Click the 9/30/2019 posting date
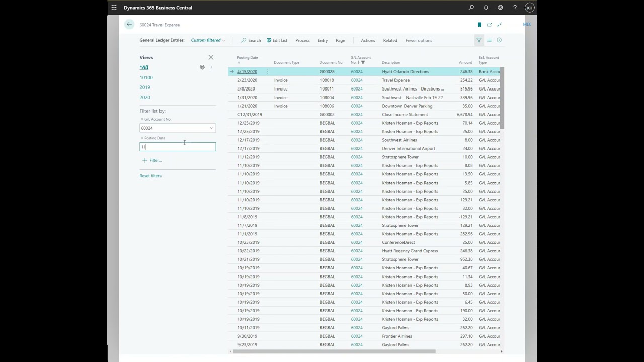644x362 pixels. pyautogui.click(x=247, y=336)
